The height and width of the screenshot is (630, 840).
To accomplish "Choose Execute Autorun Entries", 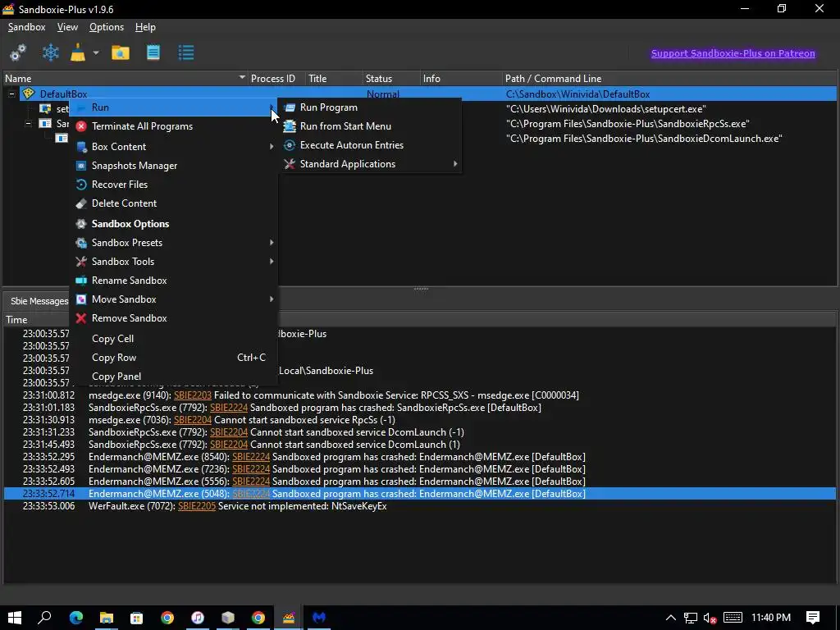I will [x=370, y=144].
